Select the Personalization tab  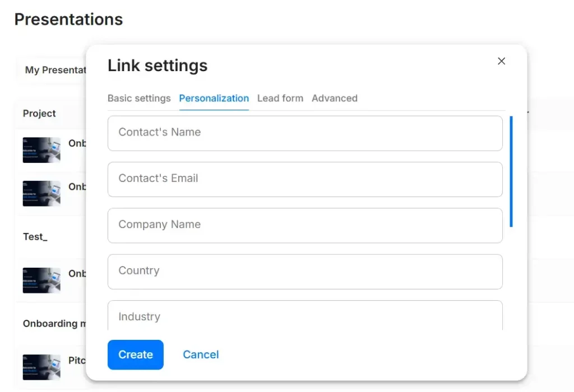(x=214, y=98)
